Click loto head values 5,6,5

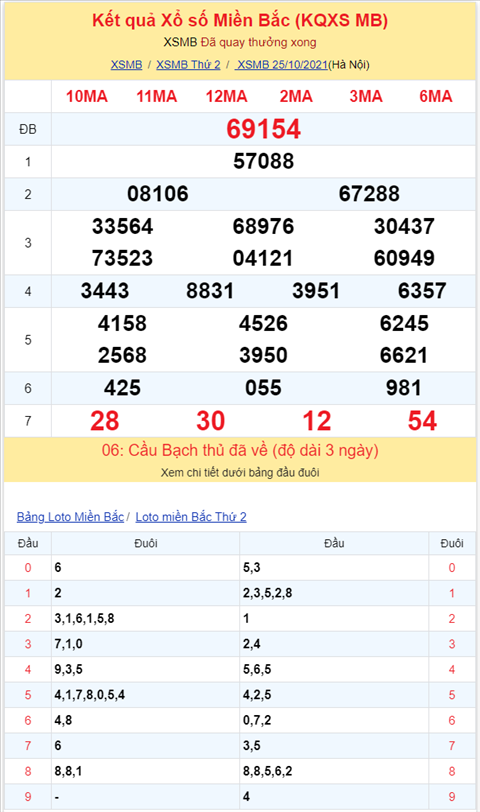click(x=257, y=670)
